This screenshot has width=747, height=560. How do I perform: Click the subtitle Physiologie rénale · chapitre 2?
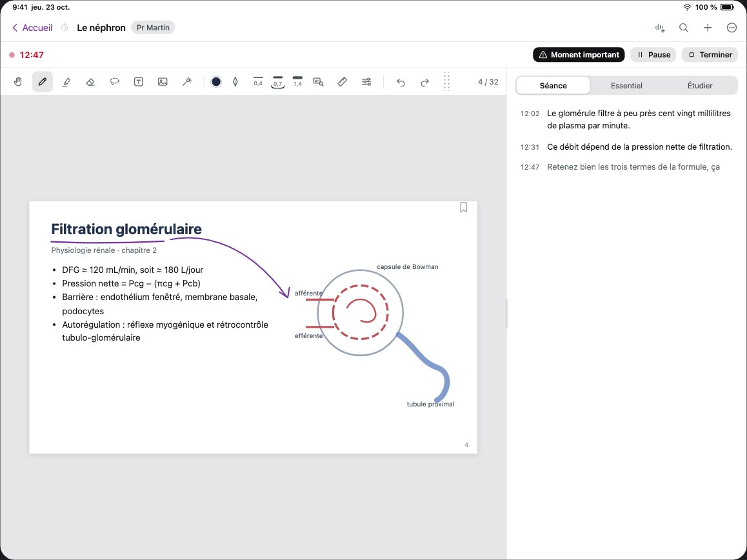coord(104,250)
